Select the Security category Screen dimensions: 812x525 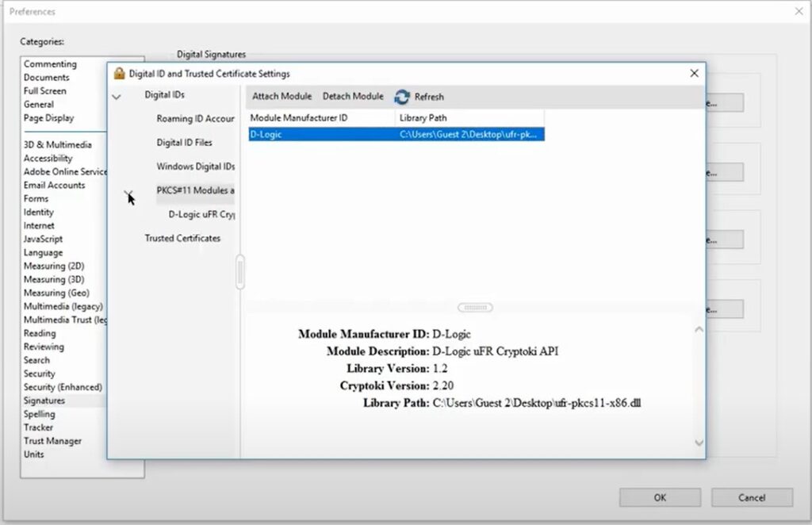click(x=40, y=374)
